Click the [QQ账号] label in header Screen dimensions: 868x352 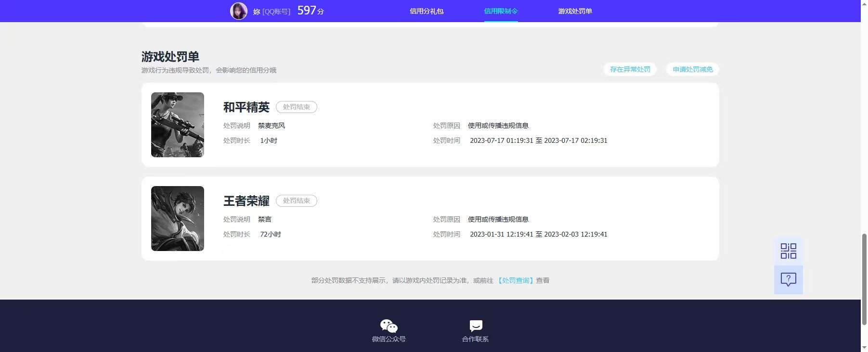[276, 12]
